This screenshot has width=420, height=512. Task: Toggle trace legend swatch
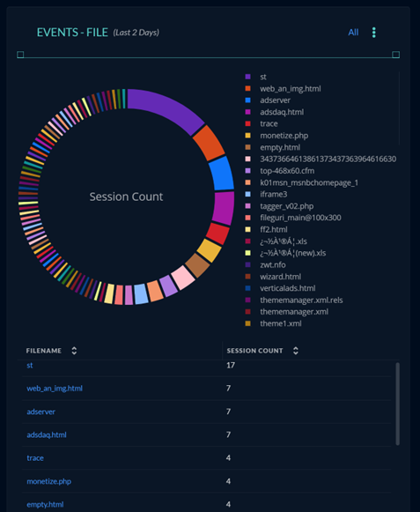pyautogui.click(x=248, y=123)
